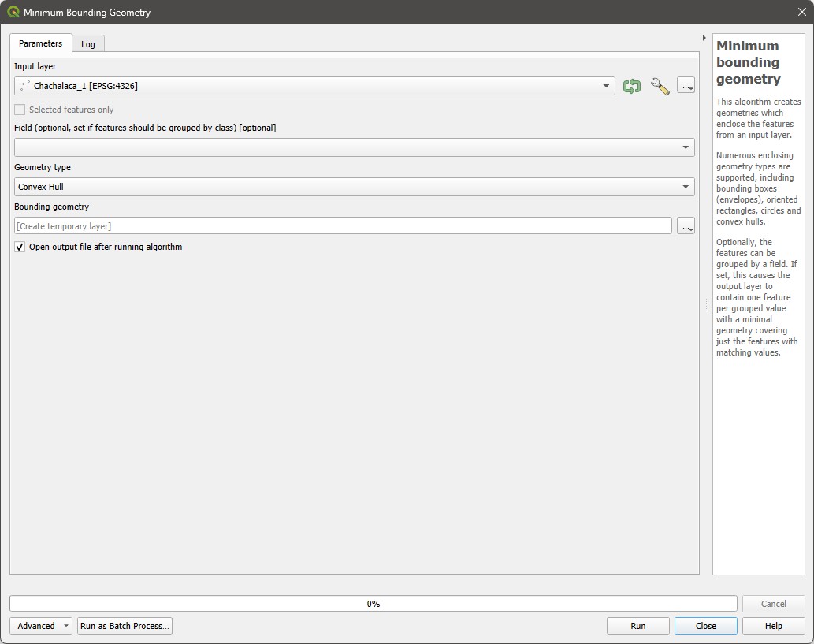Click the Bounding geometry label

(51, 207)
